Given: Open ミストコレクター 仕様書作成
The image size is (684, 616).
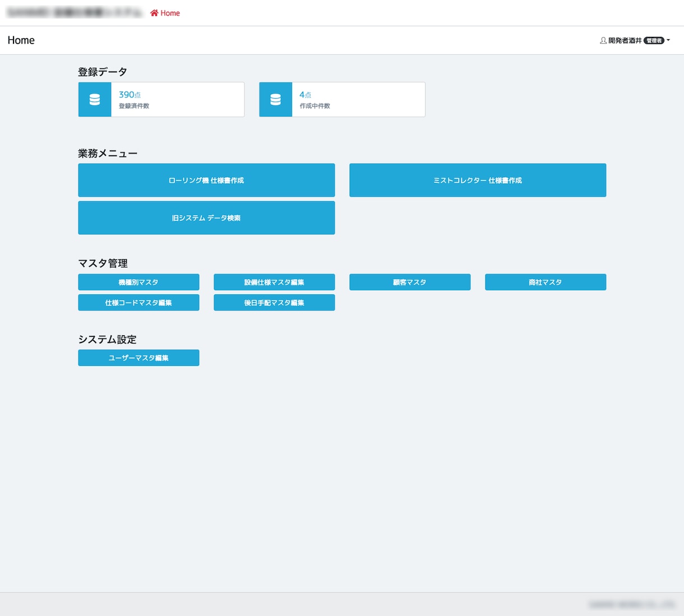Looking at the screenshot, I should click(x=478, y=180).
